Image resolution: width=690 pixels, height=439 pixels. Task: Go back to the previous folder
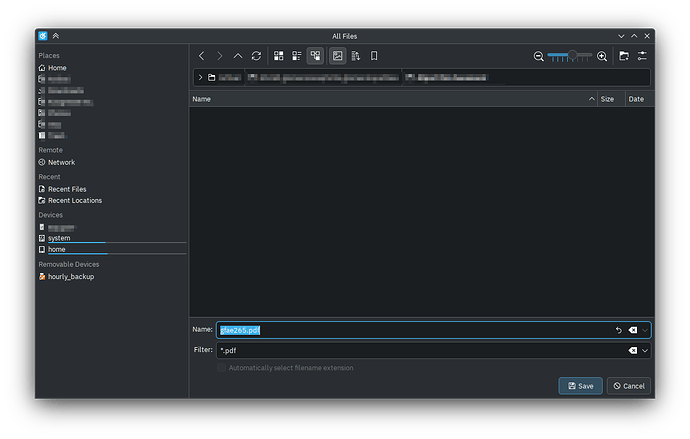click(x=202, y=56)
